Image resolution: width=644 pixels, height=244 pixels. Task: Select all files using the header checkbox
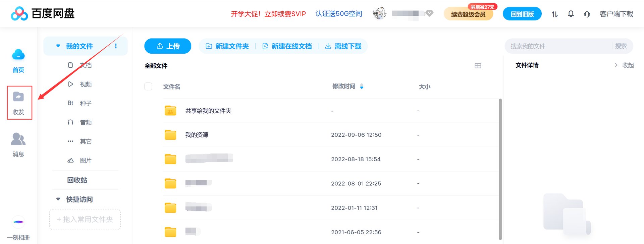tap(148, 86)
